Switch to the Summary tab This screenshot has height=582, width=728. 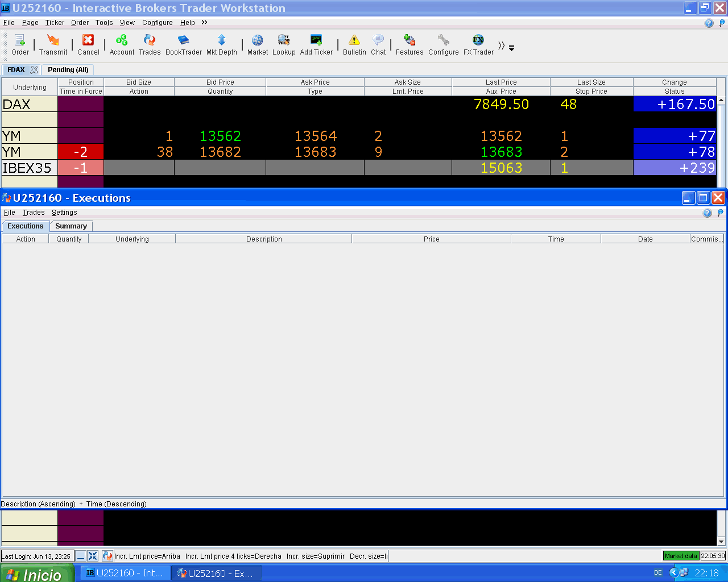71,226
